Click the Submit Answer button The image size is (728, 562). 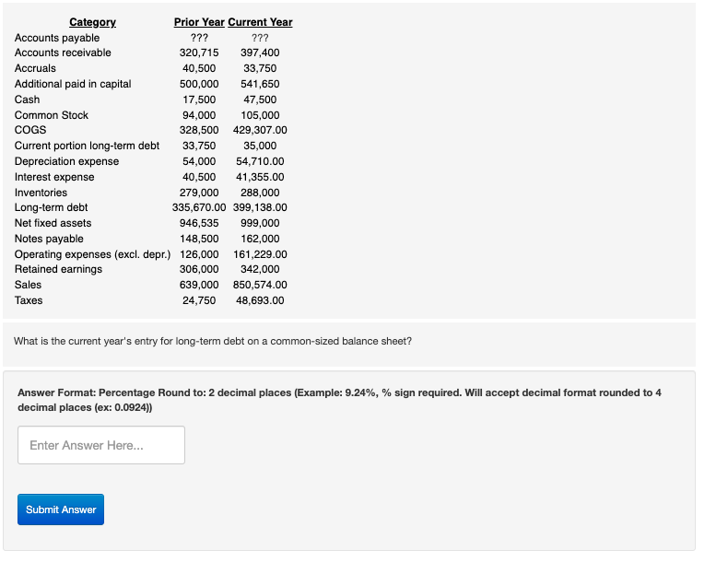point(61,509)
